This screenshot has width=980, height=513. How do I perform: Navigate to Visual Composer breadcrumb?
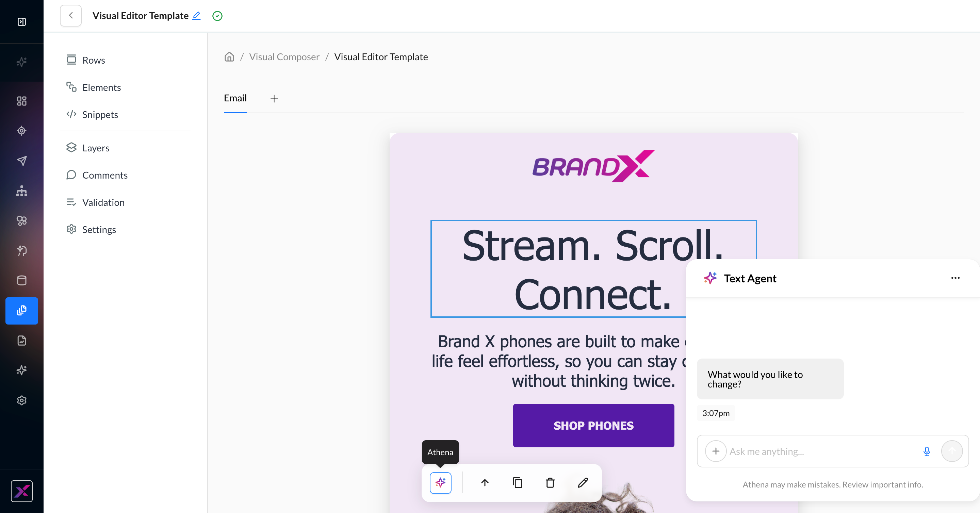[284, 57]
